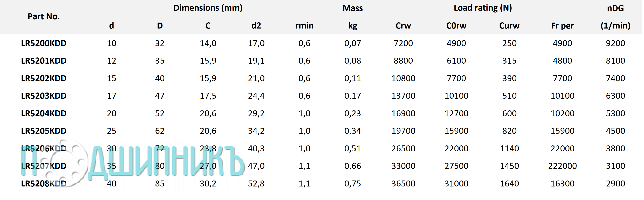Select part number LR5205KDD
This screenshot has height=200, width=644.
pos(44,131)
